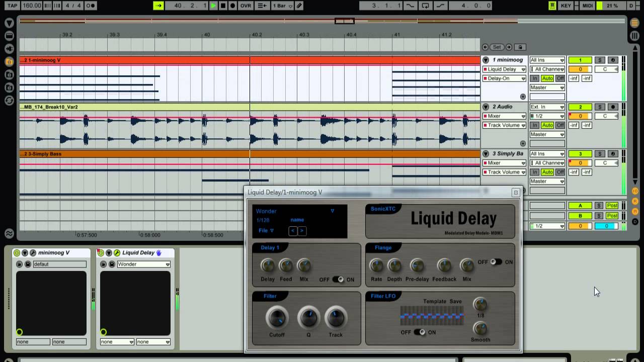Show the I-O section toggle
This screenshot has height=362, width=644.
635,191
